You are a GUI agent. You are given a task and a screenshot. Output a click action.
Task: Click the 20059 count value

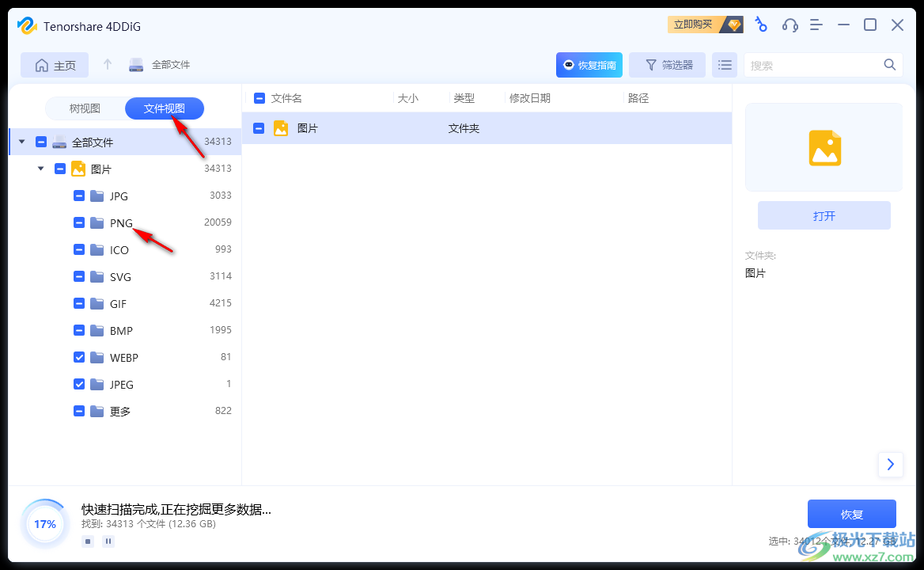click(218, 222)
